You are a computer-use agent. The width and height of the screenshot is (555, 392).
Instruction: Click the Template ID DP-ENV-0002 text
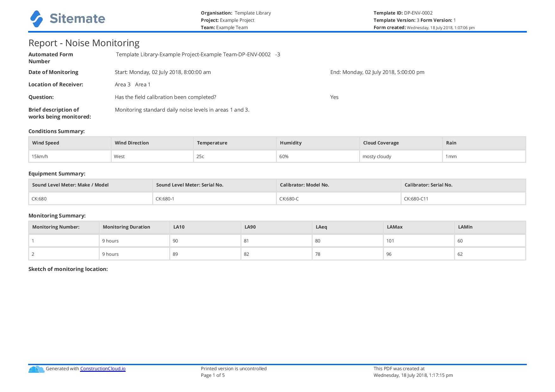pos(403,13)
